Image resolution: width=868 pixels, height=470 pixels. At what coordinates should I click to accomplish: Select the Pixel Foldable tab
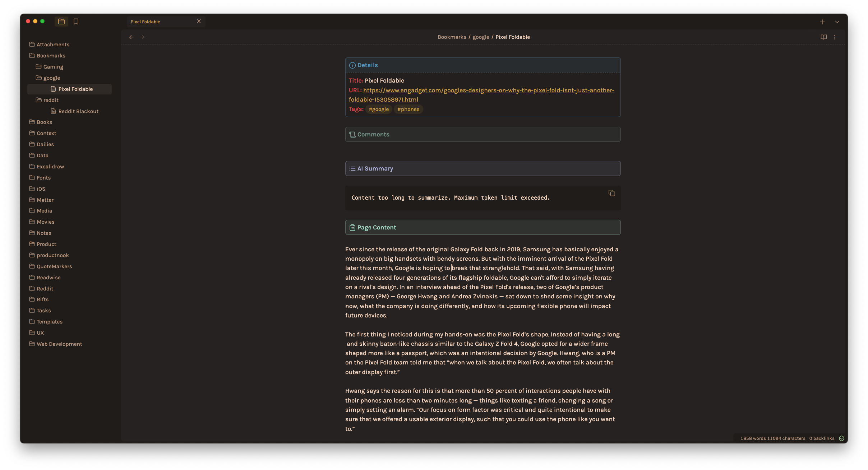point(166,22)
